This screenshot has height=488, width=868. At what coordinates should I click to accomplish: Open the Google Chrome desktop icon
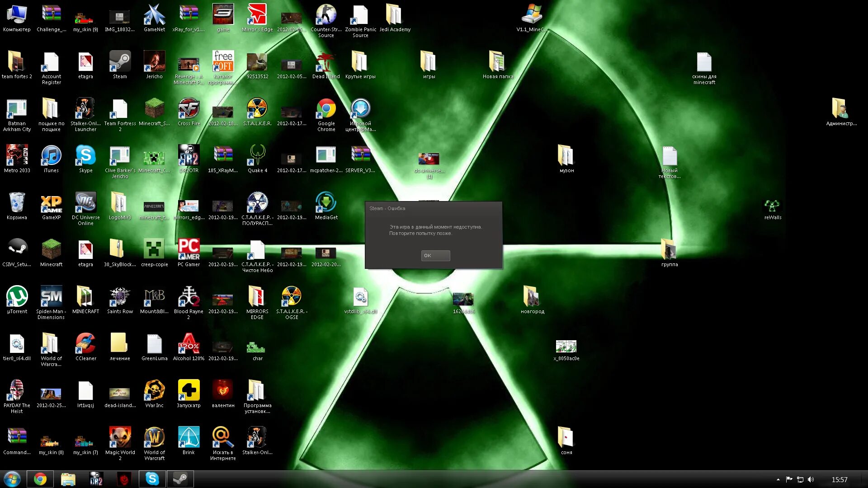click(x=326, y=108)
